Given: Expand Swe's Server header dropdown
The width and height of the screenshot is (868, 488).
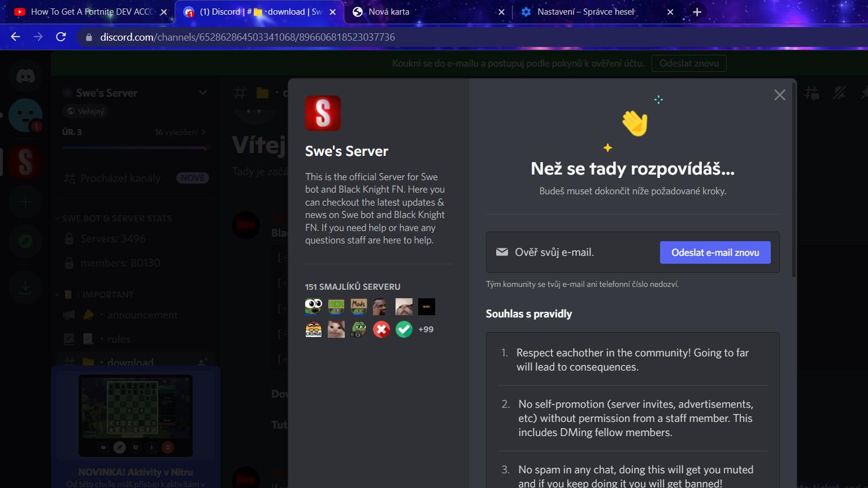Looking at the screenshot, I should [x=202, y=93].
